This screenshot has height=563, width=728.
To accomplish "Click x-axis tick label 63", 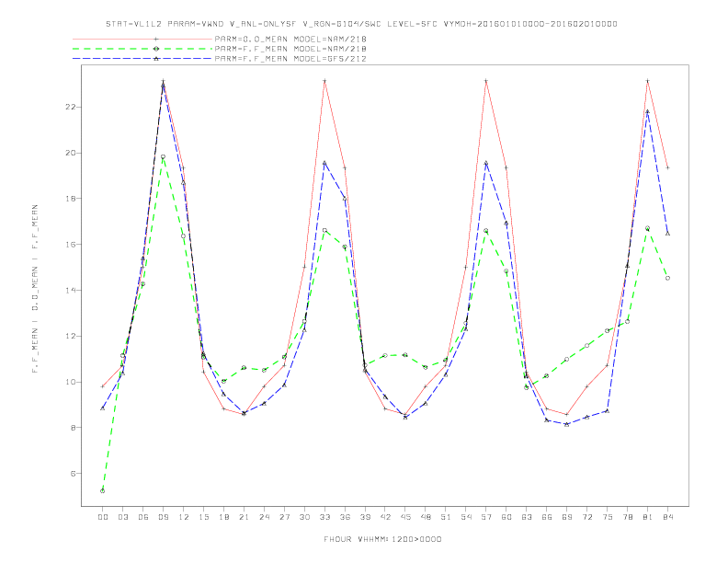I will click(527, 517).
